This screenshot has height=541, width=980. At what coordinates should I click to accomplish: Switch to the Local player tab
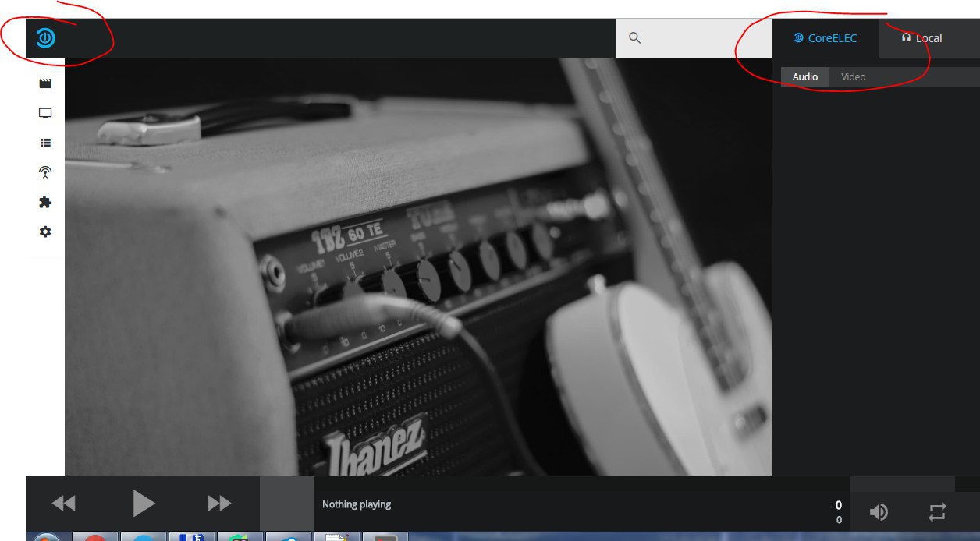(x=921, y=38)
